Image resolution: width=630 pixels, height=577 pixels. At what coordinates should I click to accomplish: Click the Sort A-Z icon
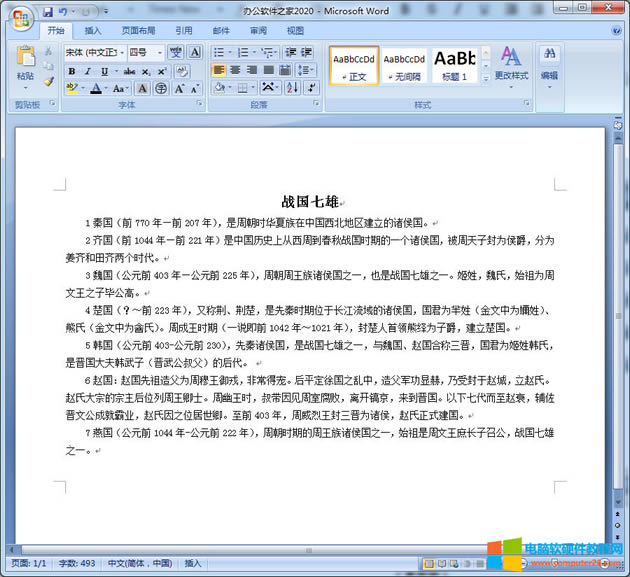point(292,87)
